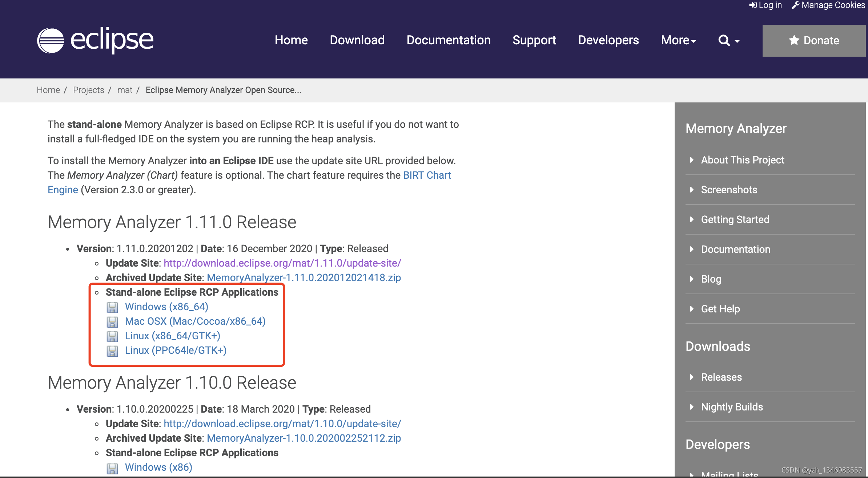Click floppy icon beside Windows (x86_64)
This screenshot has height=478, width=868.
click(112, 307)
